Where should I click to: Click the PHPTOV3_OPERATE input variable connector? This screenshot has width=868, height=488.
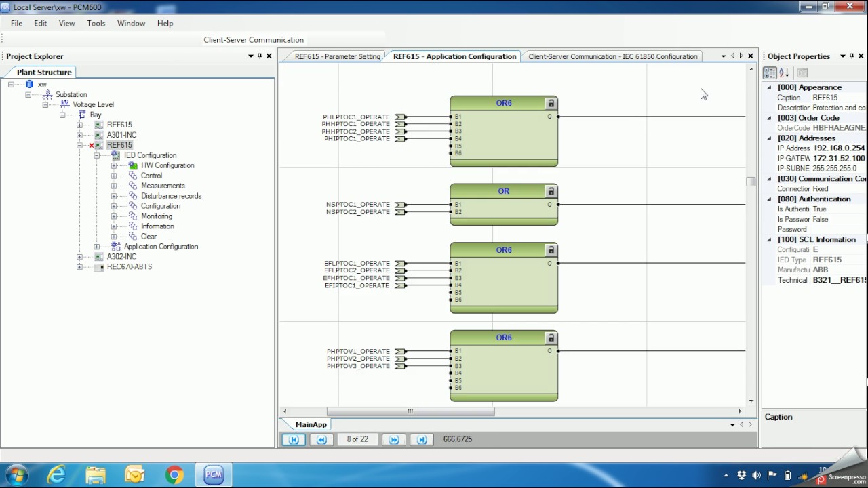coord(400,367)
